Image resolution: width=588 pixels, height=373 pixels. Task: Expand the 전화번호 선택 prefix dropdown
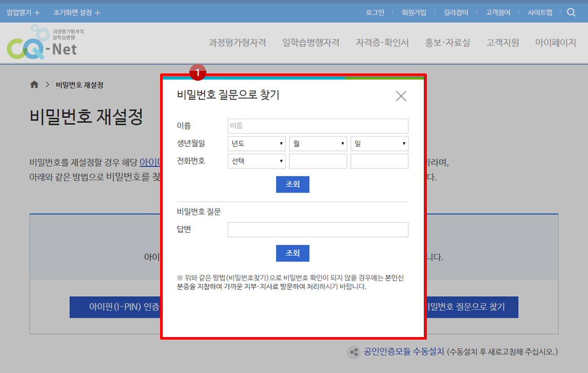(257, 161)
